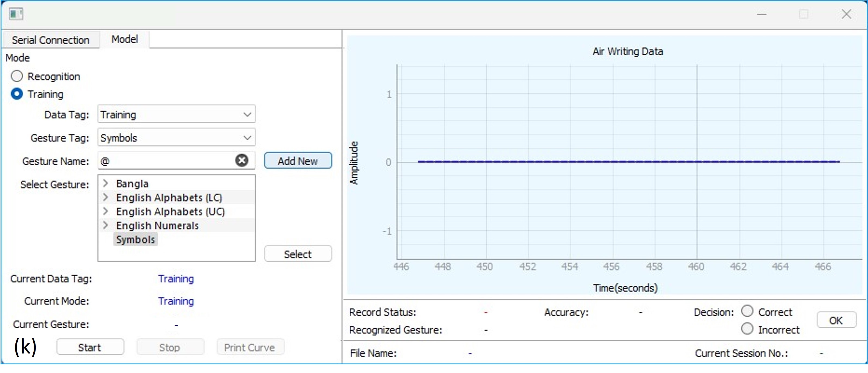
Task: Switch to the Serial Connection tab
Action: (50, 40)
